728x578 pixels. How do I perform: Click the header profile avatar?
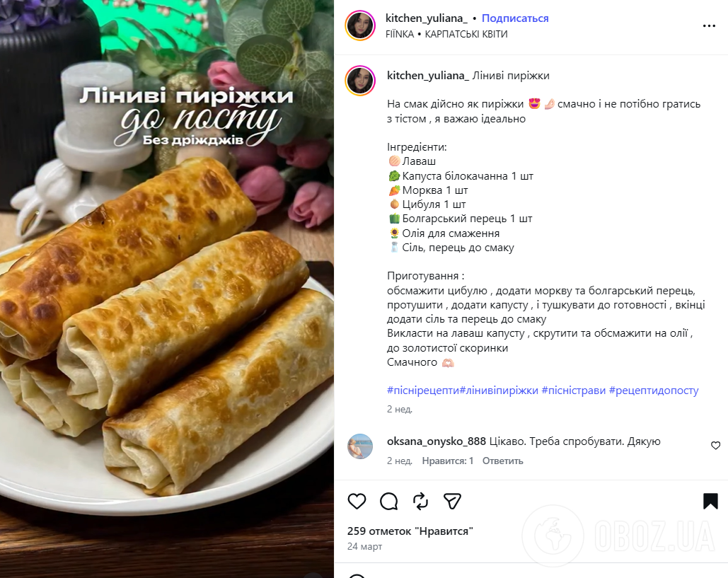tap(360, 25)
